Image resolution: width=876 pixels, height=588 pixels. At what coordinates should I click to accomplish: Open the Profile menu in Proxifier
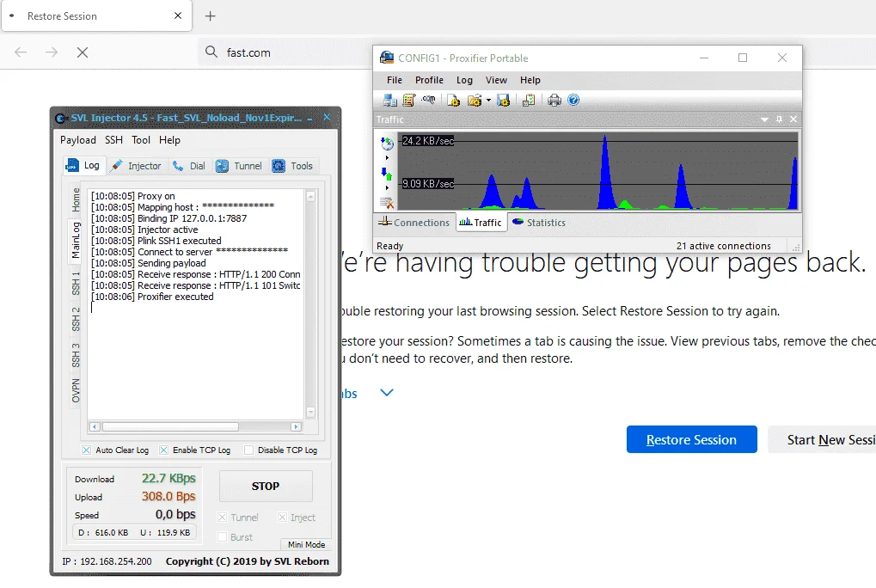(429, 81)
